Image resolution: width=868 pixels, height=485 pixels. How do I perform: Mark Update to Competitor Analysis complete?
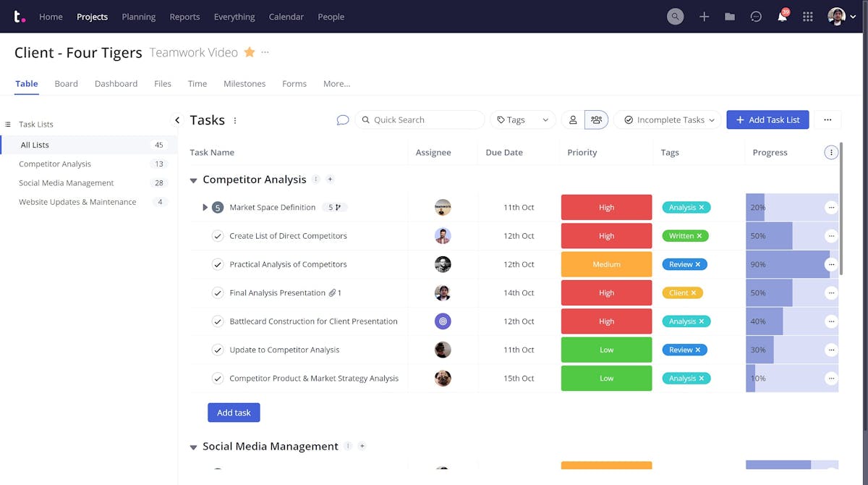tap(217, 350)
